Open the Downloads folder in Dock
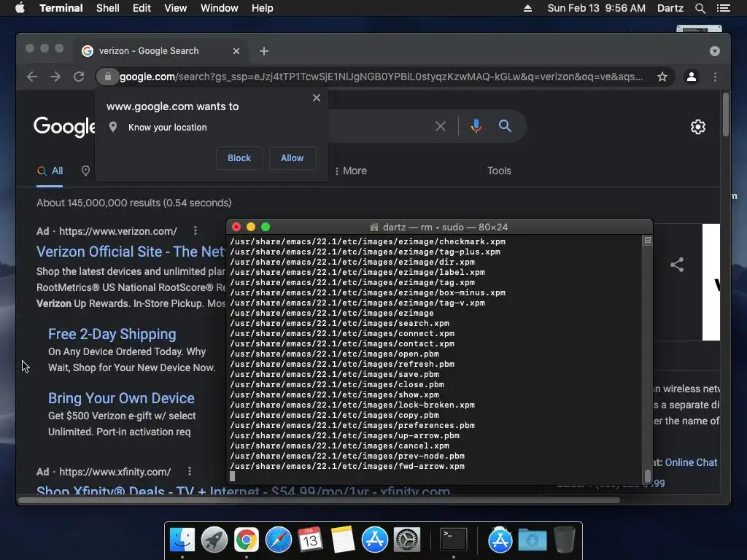The height and width of the screenshot is (560, 747). pos(532,540)
